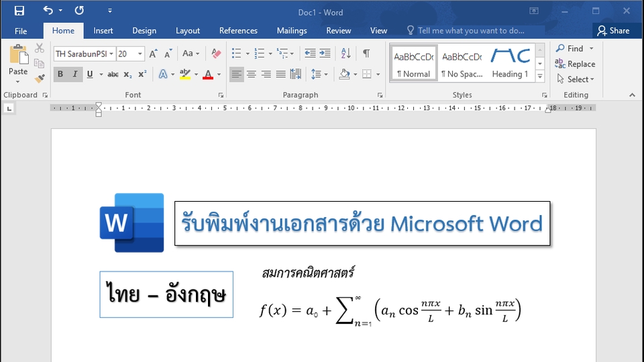644x362 pixels.
Task: Click the Multilevel List icon
Action: tap(282, 54)
